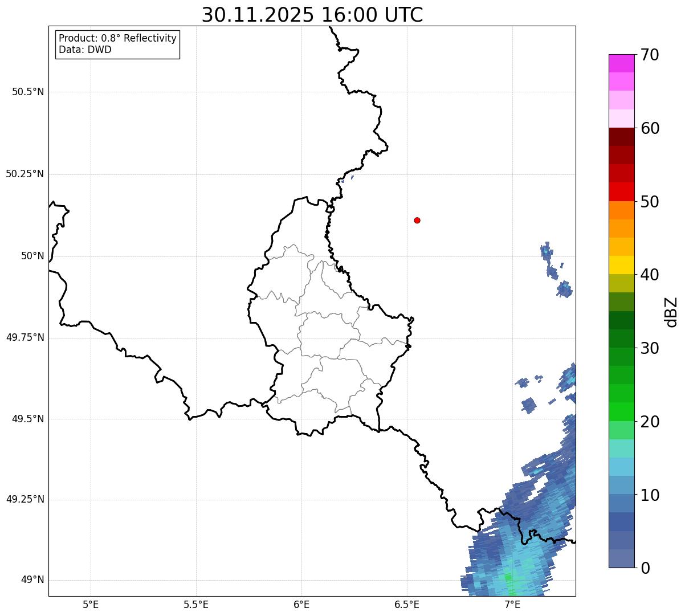The height and width of the screenshot is (616, 685).
Task: Click the 50.5°N latitude label
Action: [28, 92]
